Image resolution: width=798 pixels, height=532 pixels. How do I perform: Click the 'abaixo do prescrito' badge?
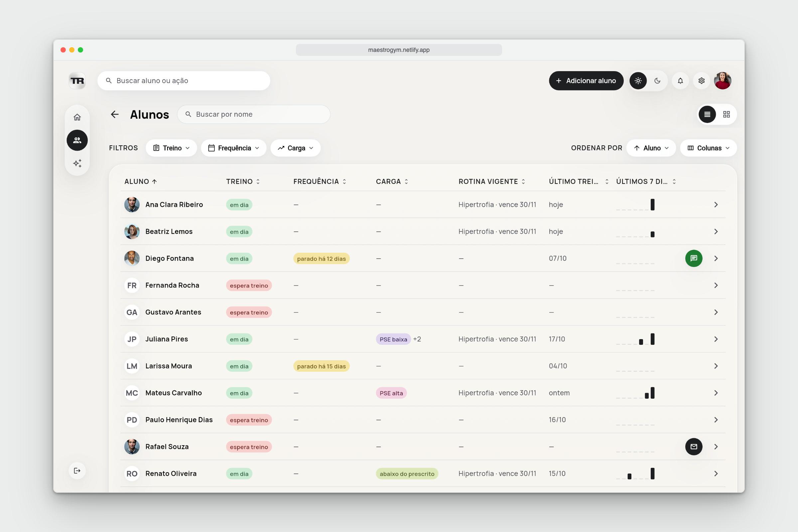coord(407,473)
